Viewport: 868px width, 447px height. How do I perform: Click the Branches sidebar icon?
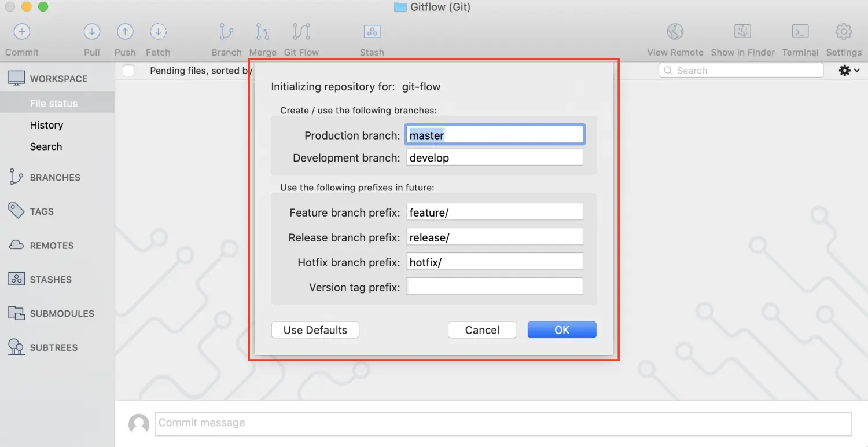pyautogui.click(x=16, y=178)
